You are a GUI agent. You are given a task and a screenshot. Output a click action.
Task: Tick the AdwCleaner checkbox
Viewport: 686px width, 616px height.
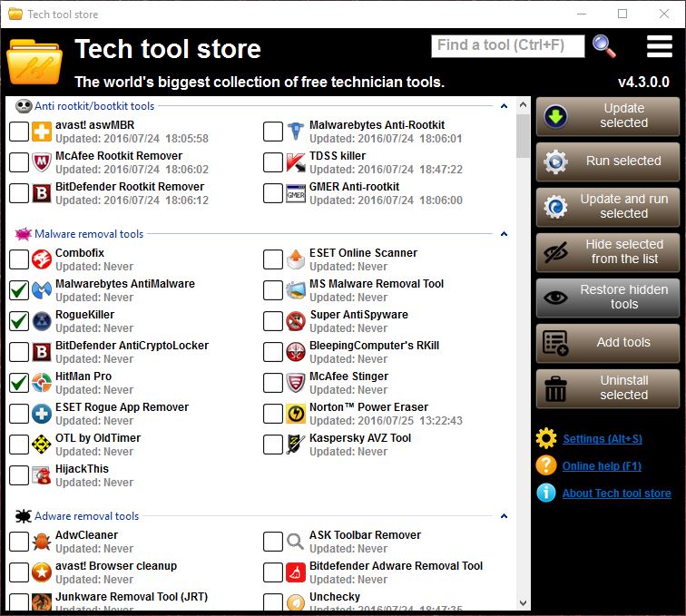[19, 542]
